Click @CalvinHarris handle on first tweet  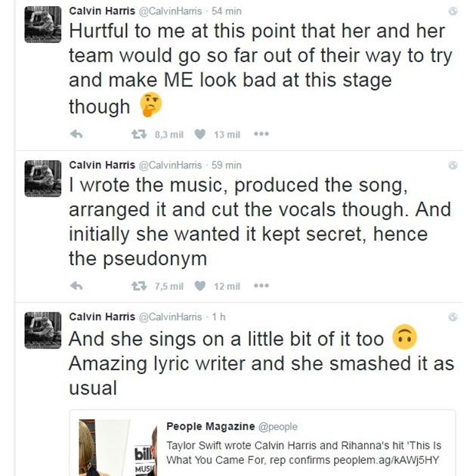170,12
